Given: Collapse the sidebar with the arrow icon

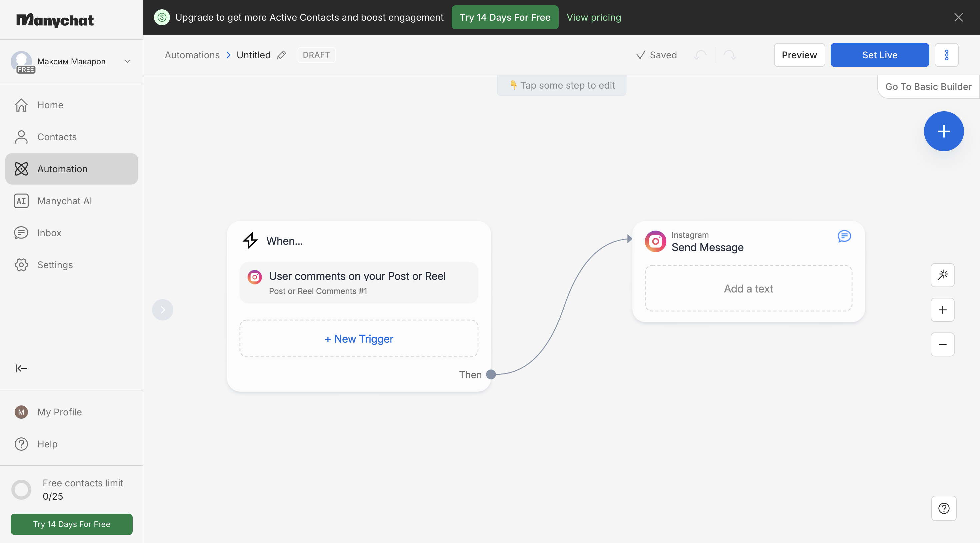Looking at the screenshot, I should [21, 368].
